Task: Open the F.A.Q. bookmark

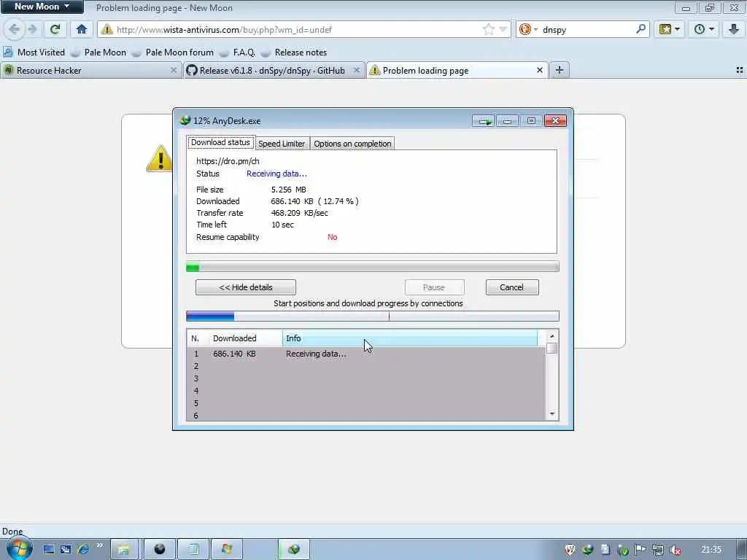Action: (238, 52)
